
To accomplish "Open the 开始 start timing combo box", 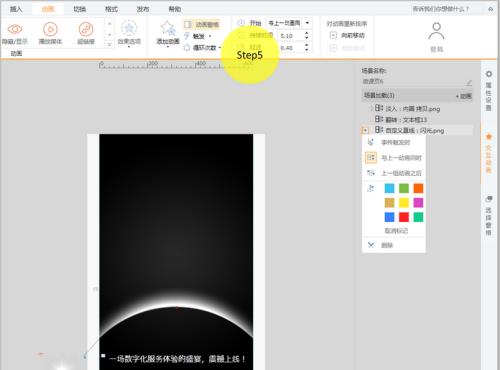I will pyautogui.click(x=289, y=23).
